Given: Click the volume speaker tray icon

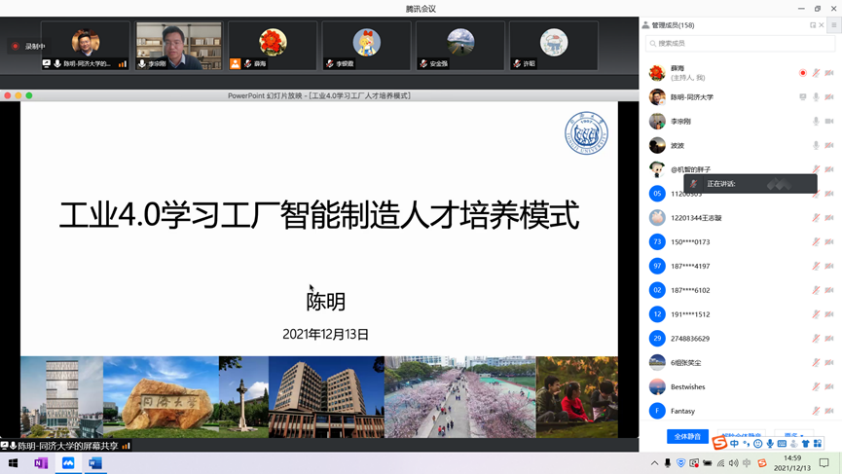Looking at the screenshot, I should point(733,464).
